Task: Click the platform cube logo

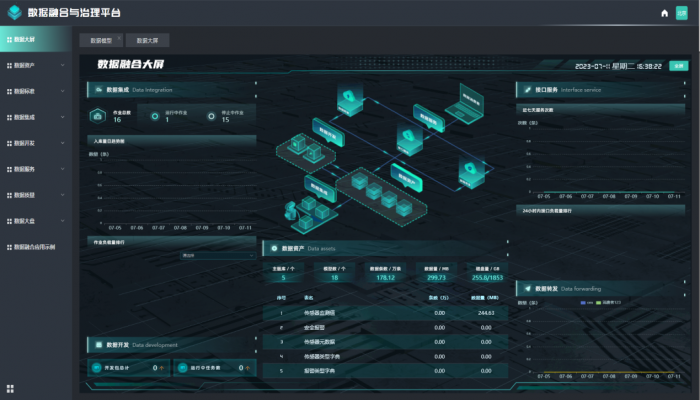Action: point(14,13)
